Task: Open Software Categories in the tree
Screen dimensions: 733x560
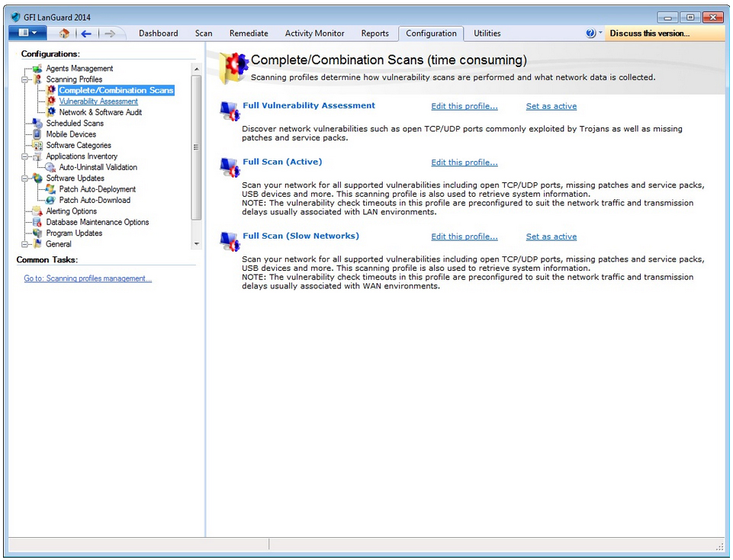Action: point(79,146)
